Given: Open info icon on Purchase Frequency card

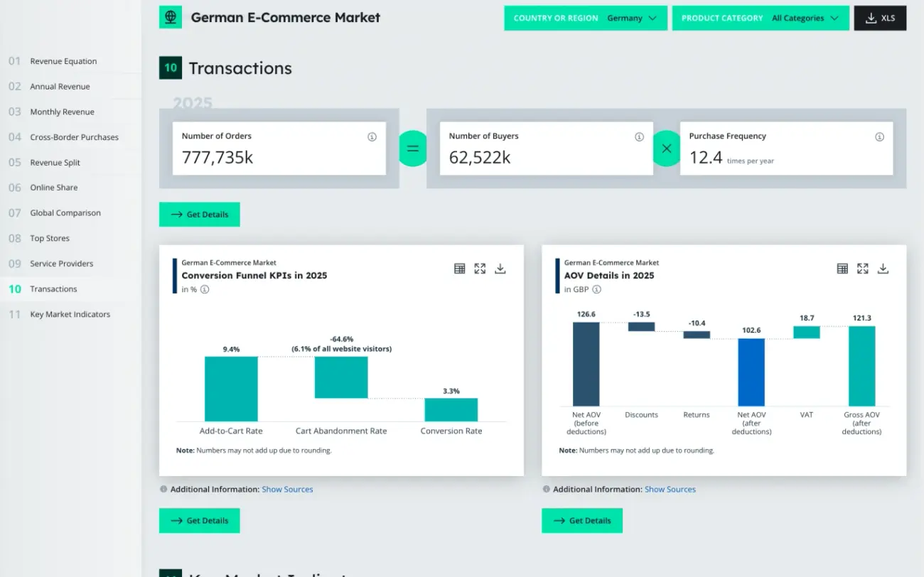Looking at the screenshot, I should (x=879, y=136).
